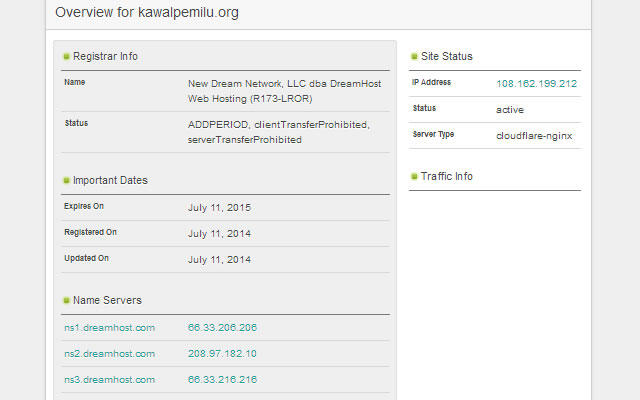Click the IP Address label
This screenshot has height=400, width=640.
431,82
